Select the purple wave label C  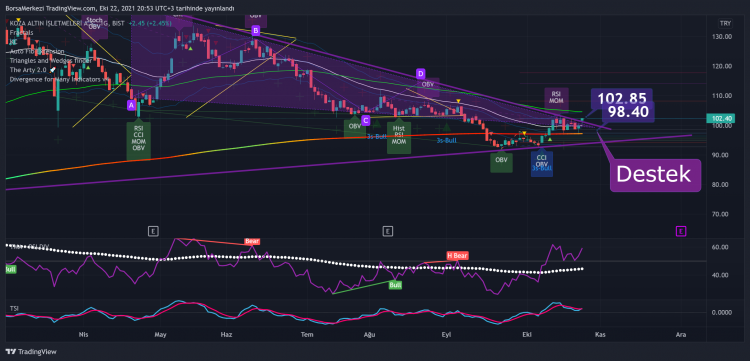tap(365, 120)
